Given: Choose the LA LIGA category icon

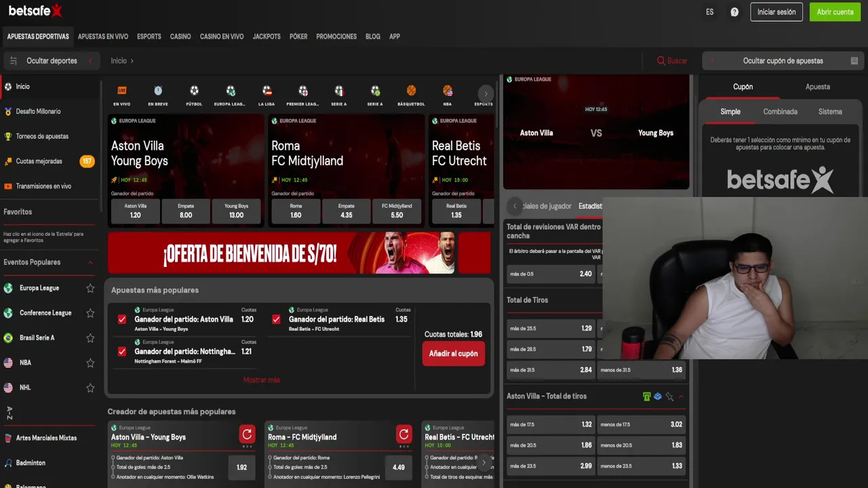Looking at the screenshot, I should 267,91.
